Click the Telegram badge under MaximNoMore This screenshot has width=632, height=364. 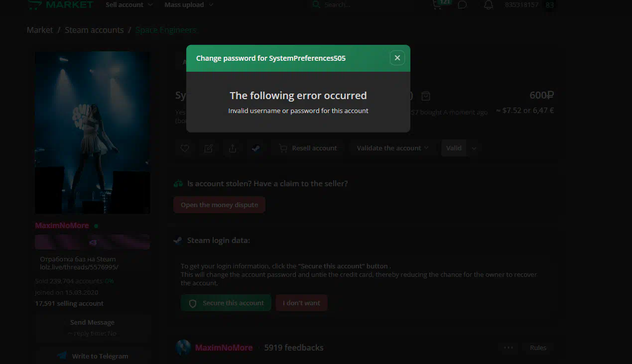92,242
